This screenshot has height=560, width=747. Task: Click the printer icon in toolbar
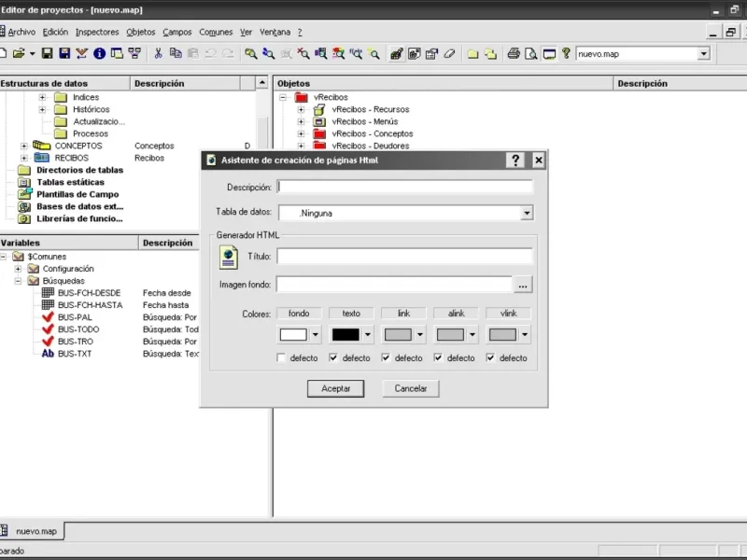pyautogui.click(x=513, y=53)
